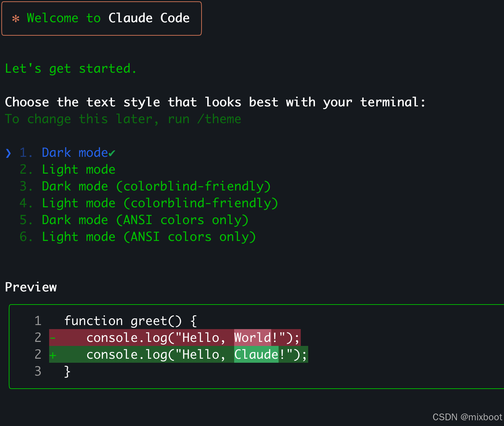
Task: Click line number 1 in the preview
Action: (x=38, y=321)
